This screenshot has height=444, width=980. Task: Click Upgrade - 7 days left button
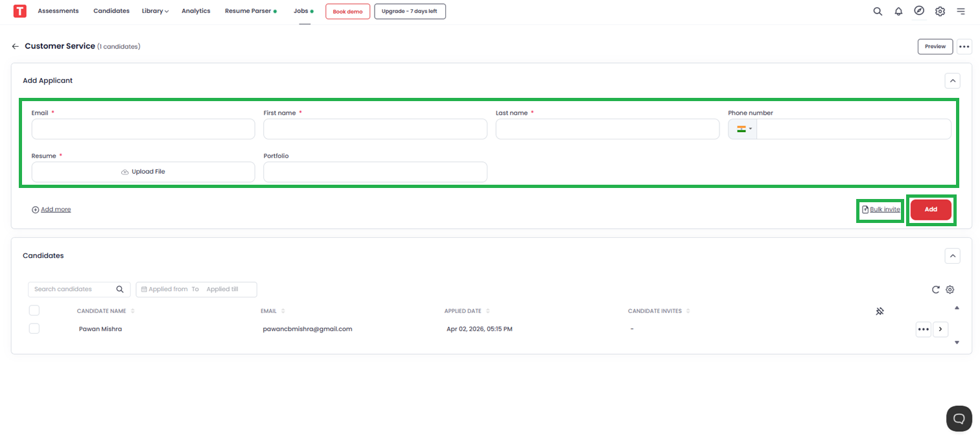pyautogui.click(x=410, y=12)
